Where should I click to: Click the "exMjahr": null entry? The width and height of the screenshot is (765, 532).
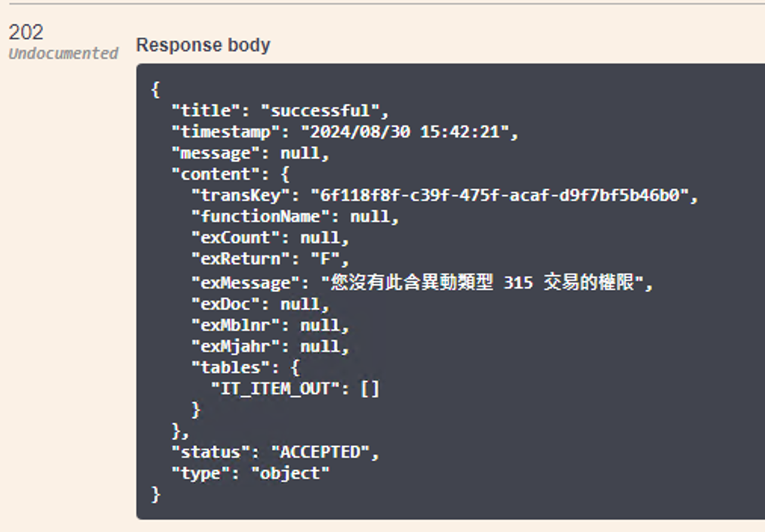(271, 346)
